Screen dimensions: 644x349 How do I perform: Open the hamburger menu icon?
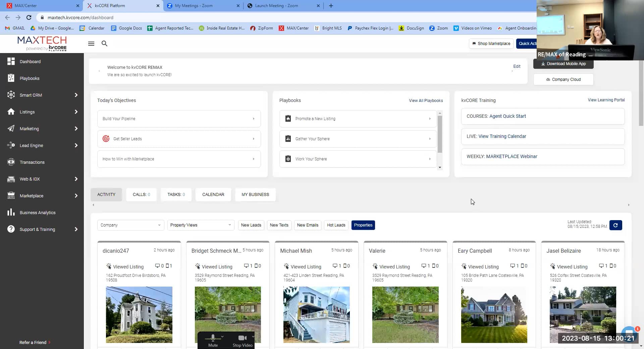[x=91, y=44]
